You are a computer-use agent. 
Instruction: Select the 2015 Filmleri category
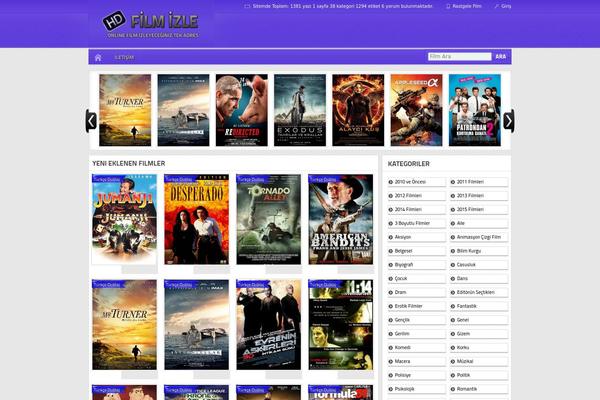pyautogui.click(x=479, y=209)
